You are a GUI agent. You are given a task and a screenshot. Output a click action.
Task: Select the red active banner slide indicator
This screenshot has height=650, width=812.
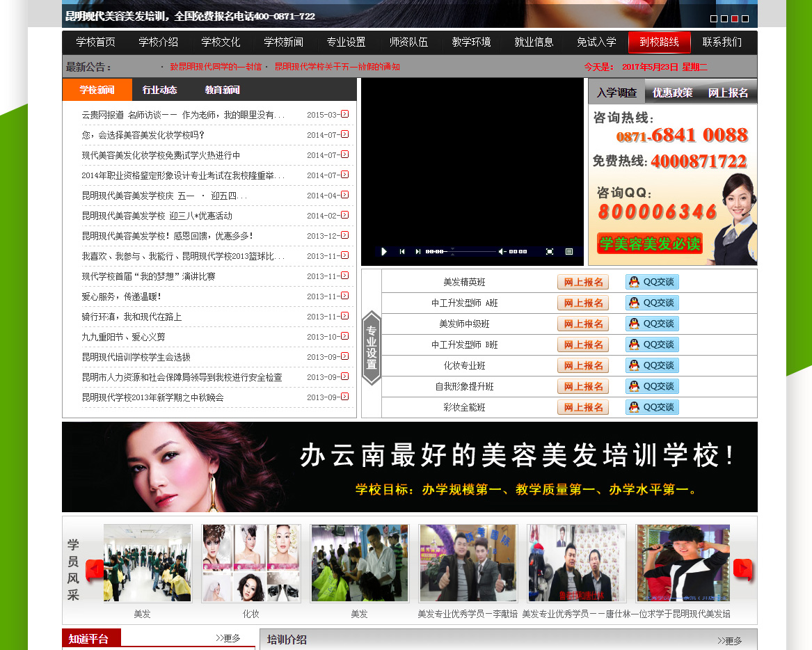[x=735, y=19]
